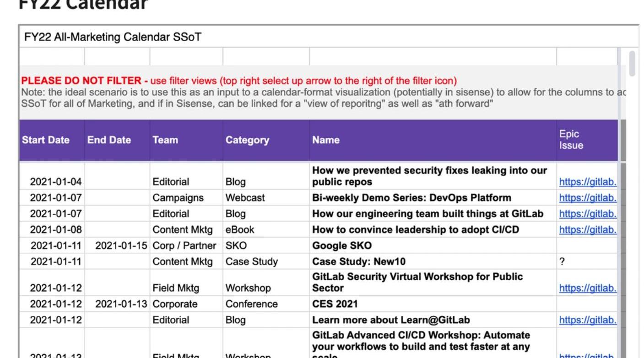Click the Corp / Partner team cell
This screenshot has width=644, height=358.
(x=184, y=246)
